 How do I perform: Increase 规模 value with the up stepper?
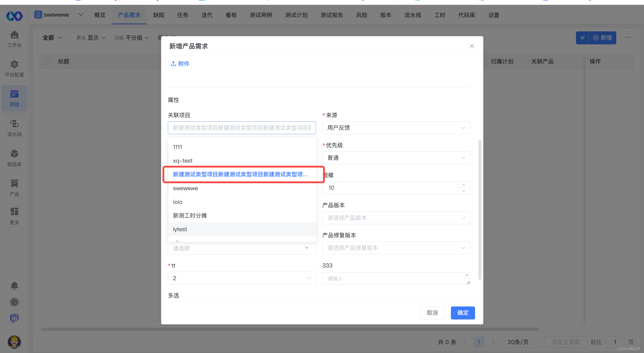click(x=463, y=185)
